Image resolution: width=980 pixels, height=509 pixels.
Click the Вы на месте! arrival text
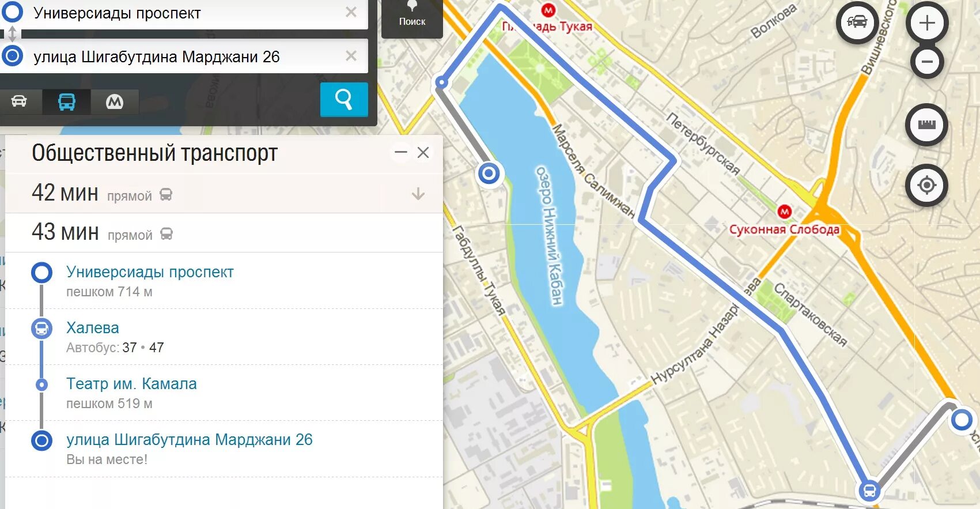pos(107,459)
